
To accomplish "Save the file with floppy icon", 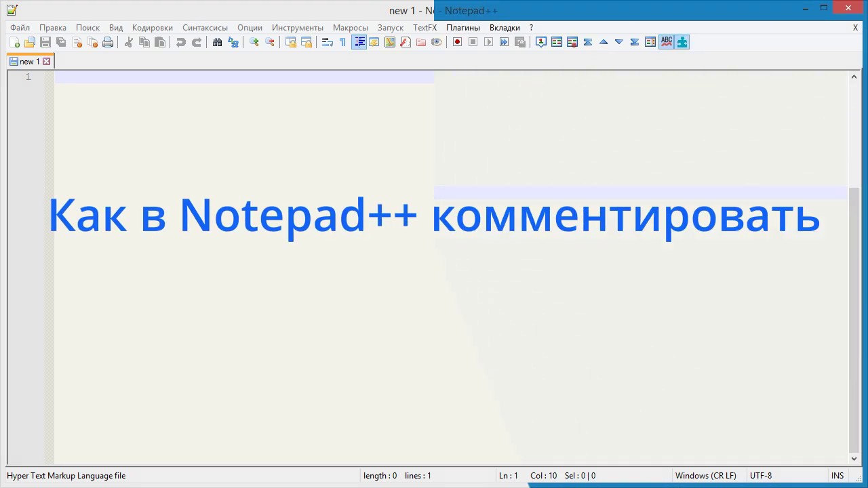I will pos(45,42).
